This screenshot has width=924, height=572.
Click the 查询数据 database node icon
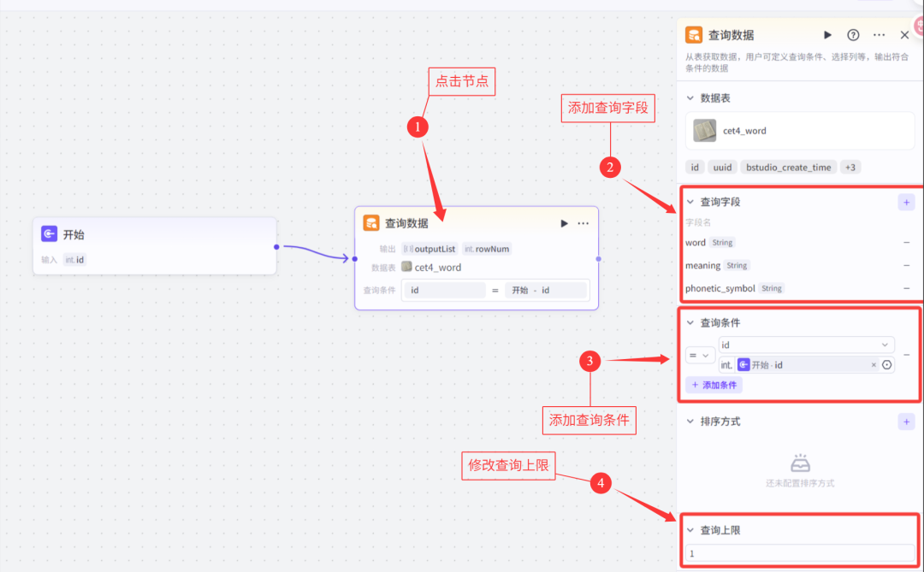pyautogui.click(x=371, y=223)
